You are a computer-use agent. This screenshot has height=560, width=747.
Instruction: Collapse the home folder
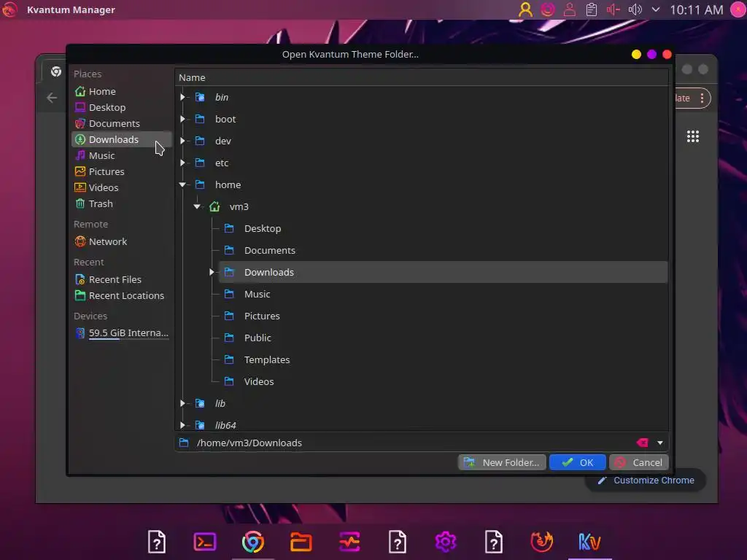pos(182,184)
